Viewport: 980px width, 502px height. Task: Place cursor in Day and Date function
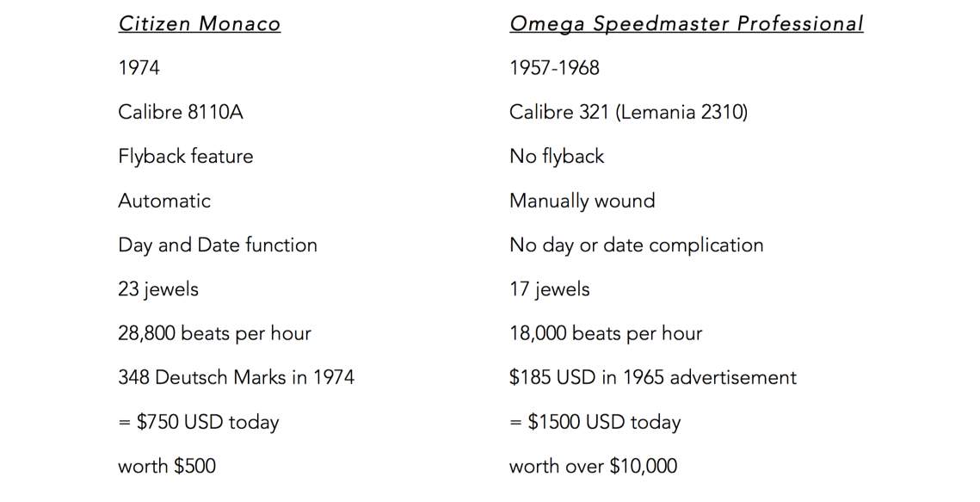pos(218,245)
